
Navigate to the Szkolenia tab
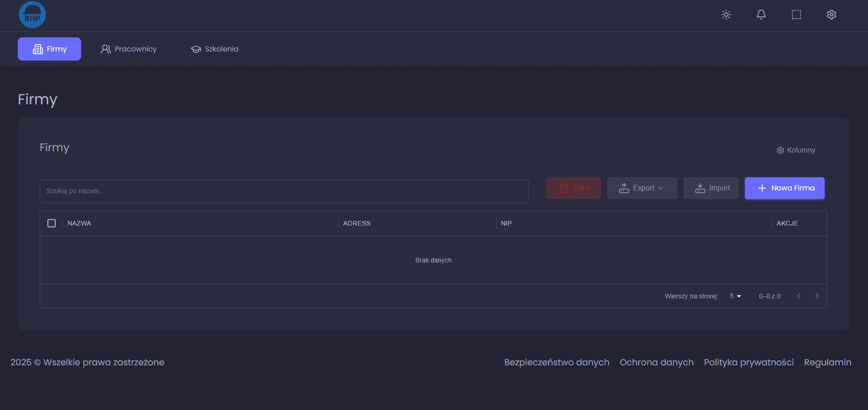[215, 49]
